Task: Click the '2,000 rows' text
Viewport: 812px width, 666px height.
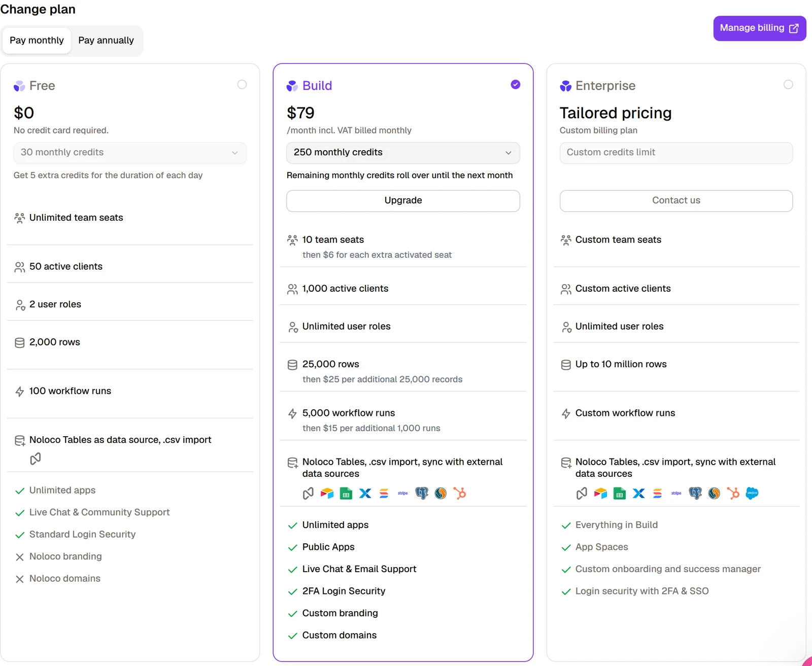Action: 55,342
